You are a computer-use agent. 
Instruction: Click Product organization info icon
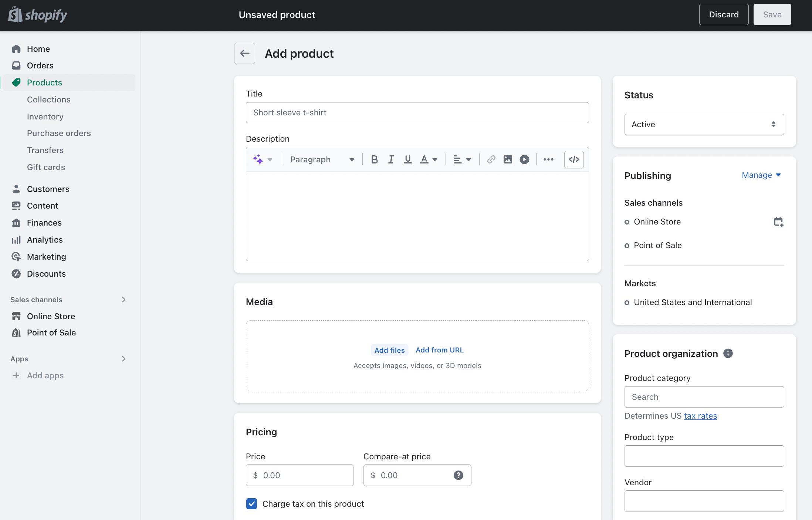click(728, 353)
